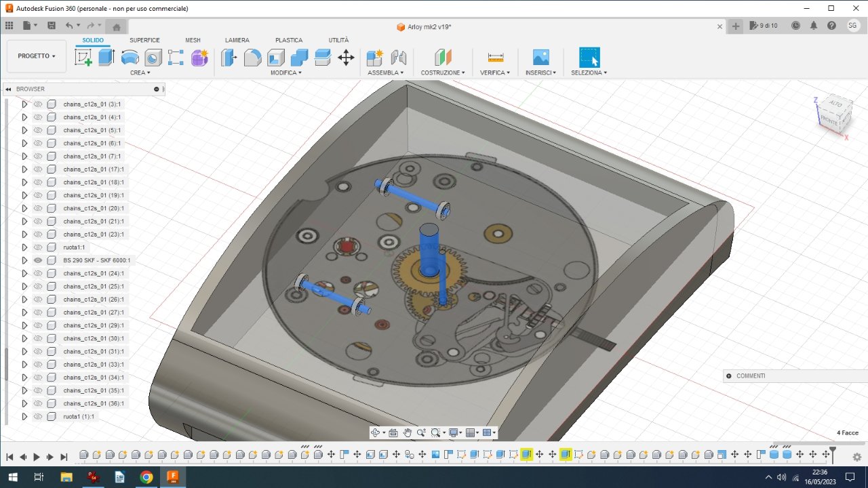The image size is (868, 488).
Task: Open the SG user account button
Action: 853,26
